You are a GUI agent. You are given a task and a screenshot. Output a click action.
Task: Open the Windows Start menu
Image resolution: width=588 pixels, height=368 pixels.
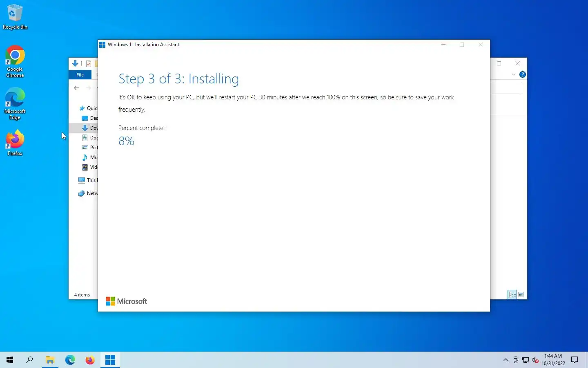coord(10,360)
